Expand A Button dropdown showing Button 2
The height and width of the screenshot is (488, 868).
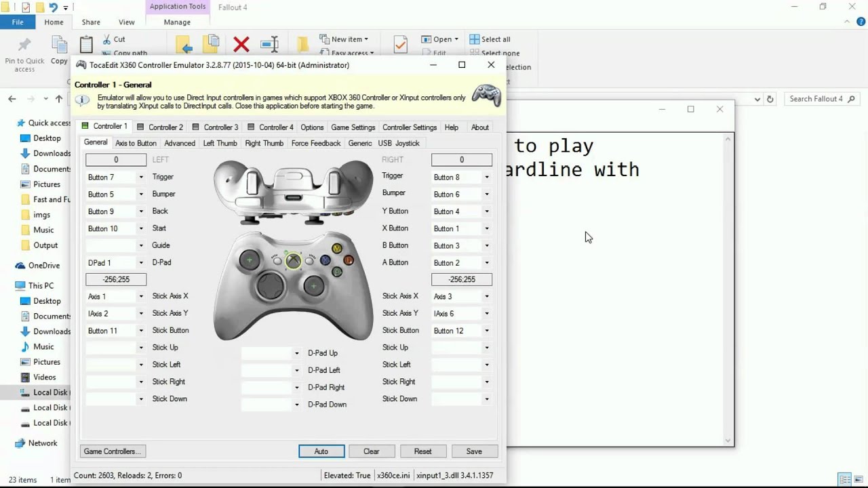pyautogui.click(x=487, y=263)
